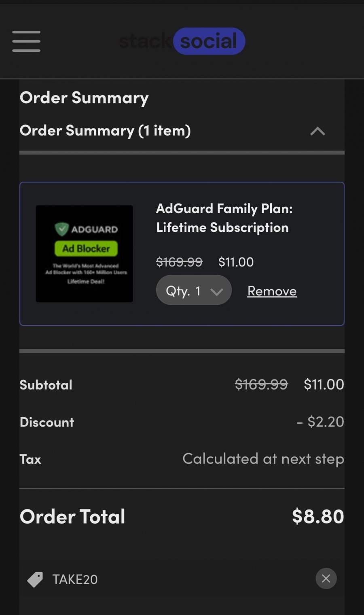Click the AdGuard Family Plan product title

[224, 218]
